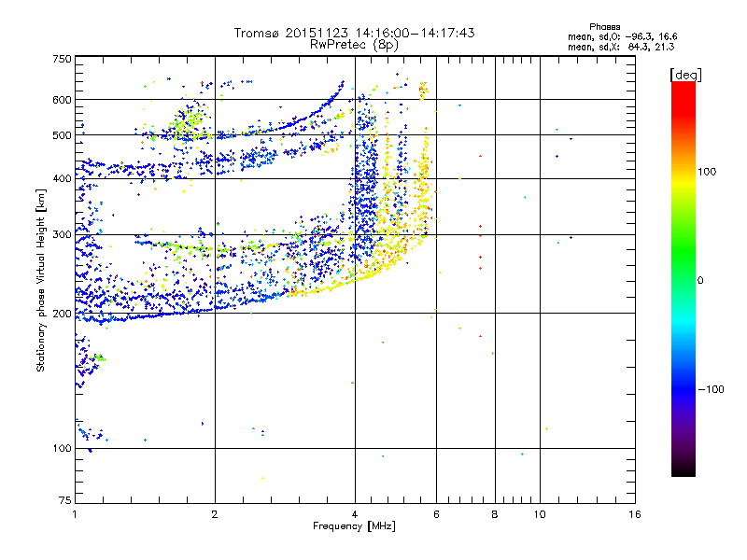Click the 'mean, sd,O: -96.3, 16.6' line

coord(622,36)
